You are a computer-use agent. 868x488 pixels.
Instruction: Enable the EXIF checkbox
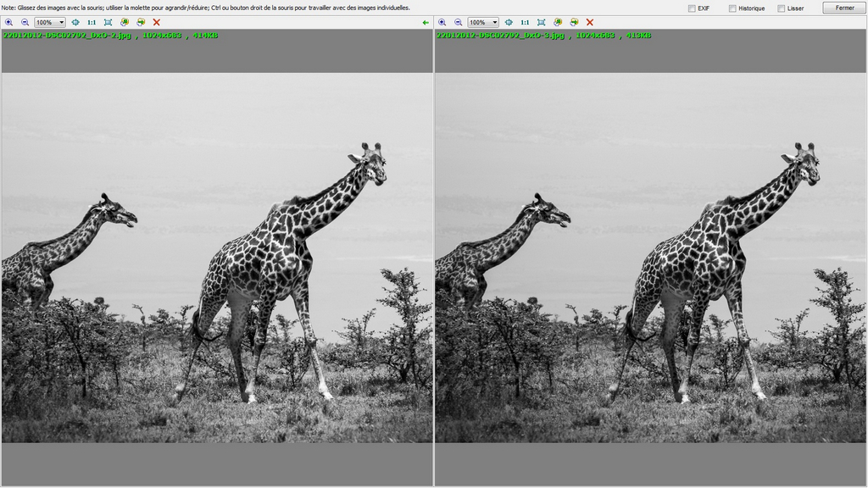[x=693, y=8]
